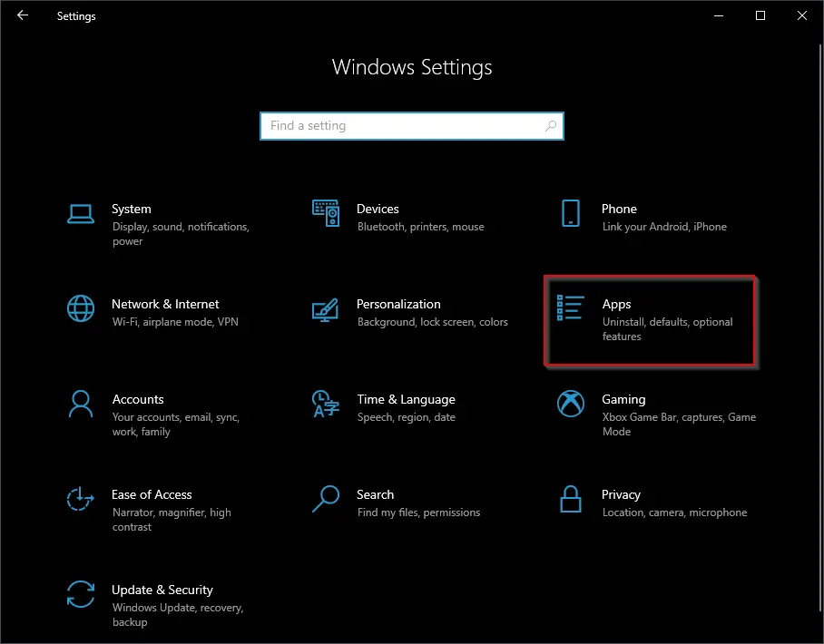Select the Privacy padlock icon
Viewport: 824px width, 644px height.
pyautogui.click(x=570, y=499)
